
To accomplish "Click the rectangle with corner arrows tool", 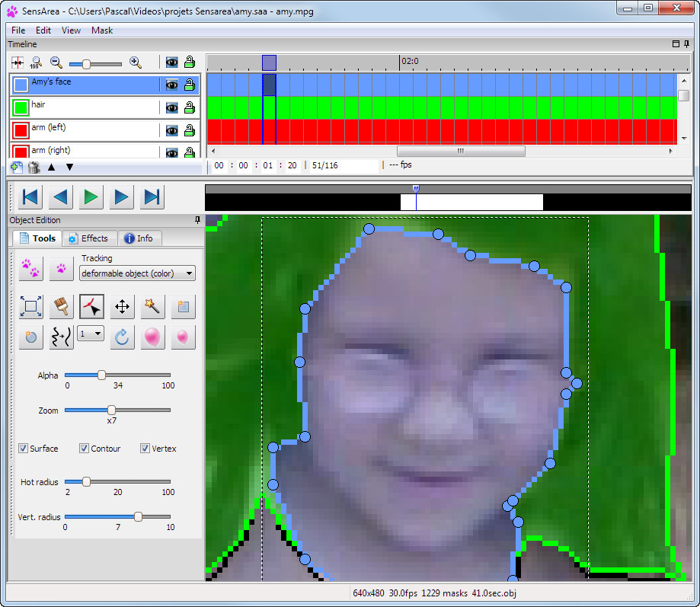I will 30,307.
